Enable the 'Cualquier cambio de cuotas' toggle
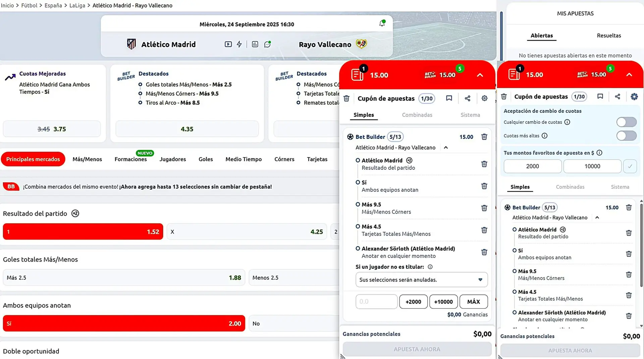Image resolution: width=644 pixels, height=359 pixels. coord(626,122)
